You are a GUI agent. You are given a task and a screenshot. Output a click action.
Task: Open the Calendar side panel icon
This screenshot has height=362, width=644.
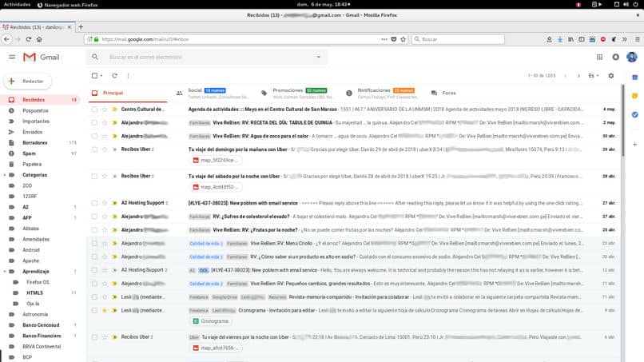coord(635,78)
